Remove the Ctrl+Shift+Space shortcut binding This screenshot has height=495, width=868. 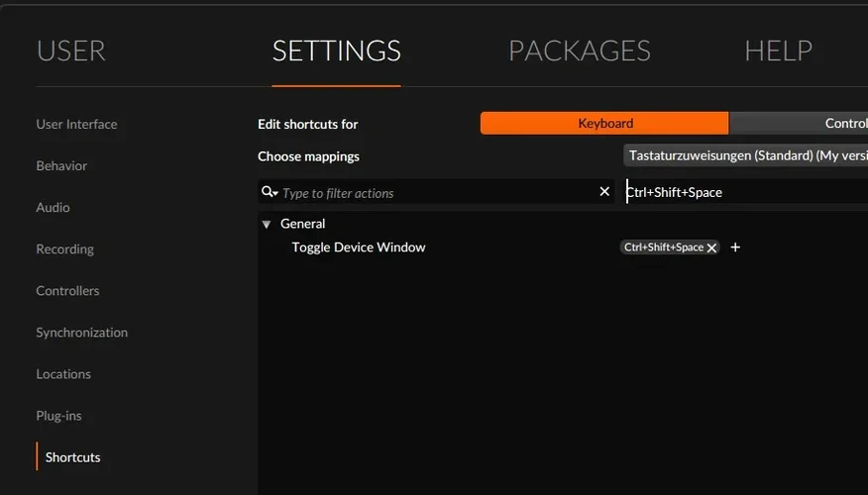coord(711,247)
